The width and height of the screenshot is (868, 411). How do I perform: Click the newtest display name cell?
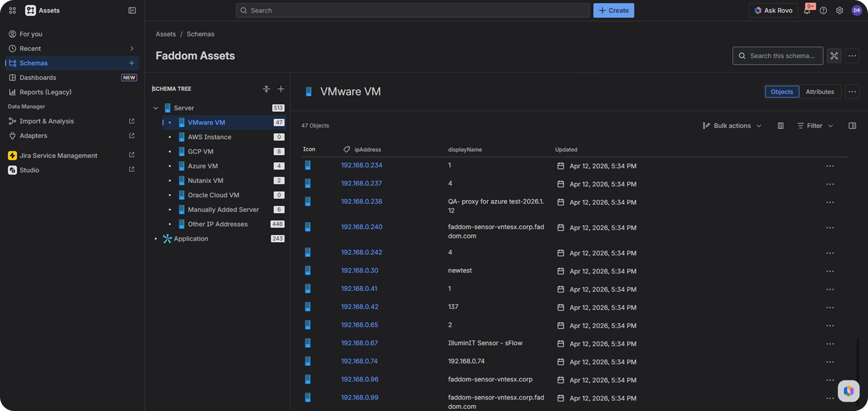pos(460,270)
